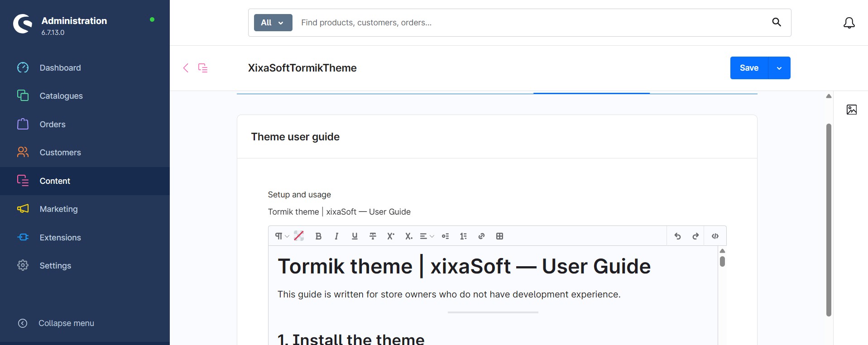Insert an unordered bullet list
This screenshot has width=868, height=345.
click(x=446, y=236)
